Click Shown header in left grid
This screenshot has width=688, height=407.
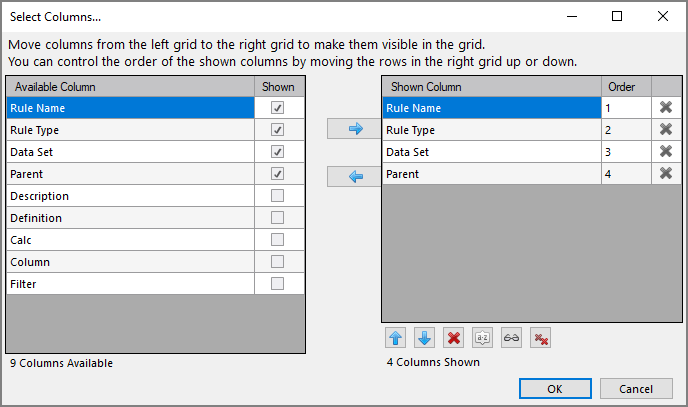click(279, 87)
